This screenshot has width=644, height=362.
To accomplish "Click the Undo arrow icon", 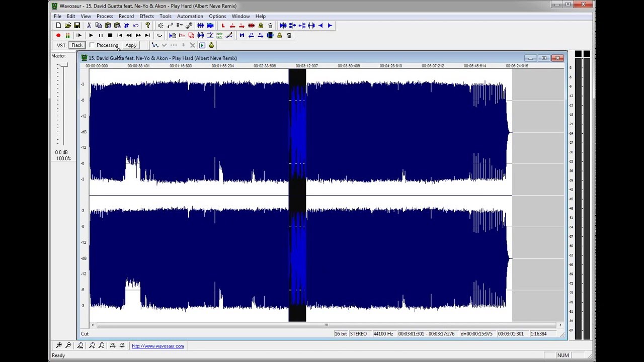I will click(136, 26).
